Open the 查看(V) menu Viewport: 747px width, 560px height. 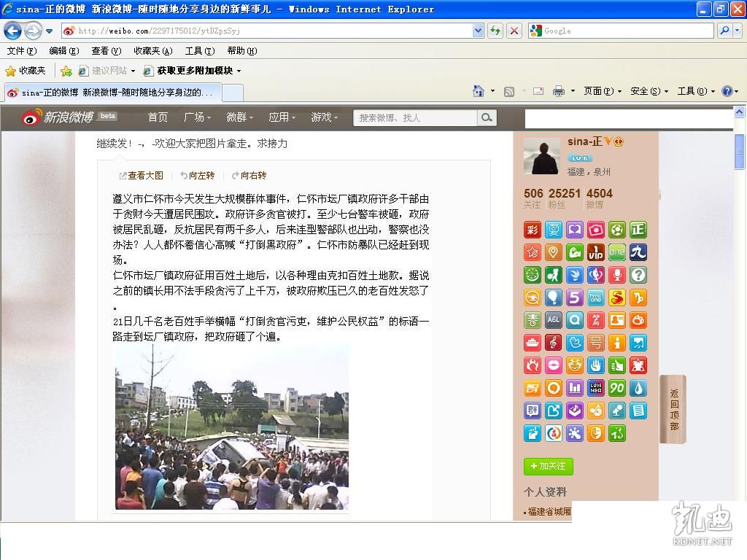coord(106,51)
